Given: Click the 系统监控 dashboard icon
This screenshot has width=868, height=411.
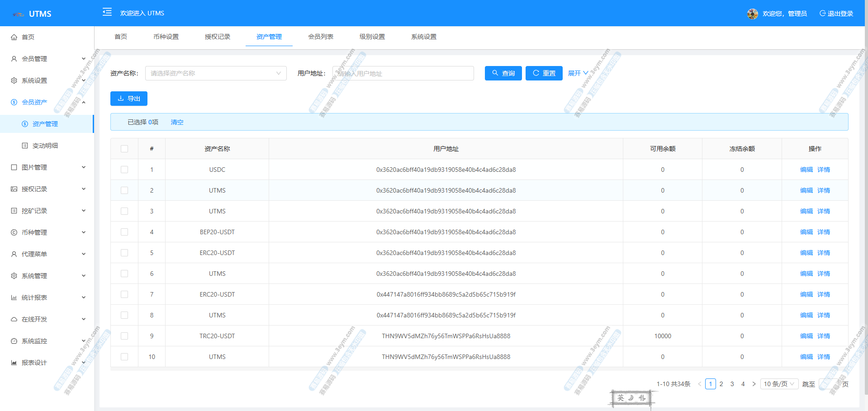Looking at the screenshot, I should [x=14, y=341].
